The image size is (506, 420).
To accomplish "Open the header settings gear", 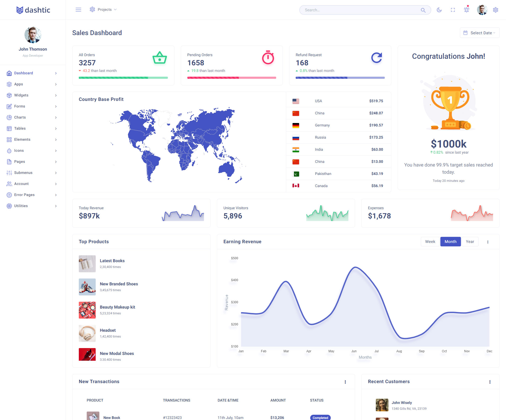I will tap(495, 10).
